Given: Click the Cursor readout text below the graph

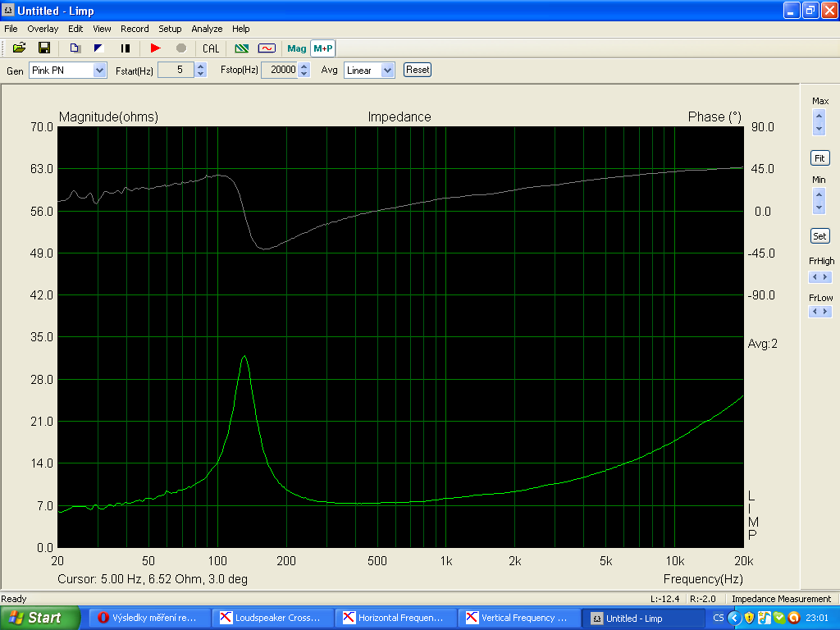Looking at the screenshot, I should [153, 579].
